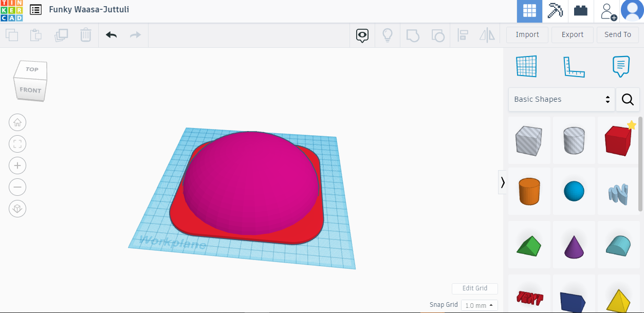The height and width of the screenshot is (313, 644).
Task: Click the shapes panel scrollbar
Action: (640, 163)
